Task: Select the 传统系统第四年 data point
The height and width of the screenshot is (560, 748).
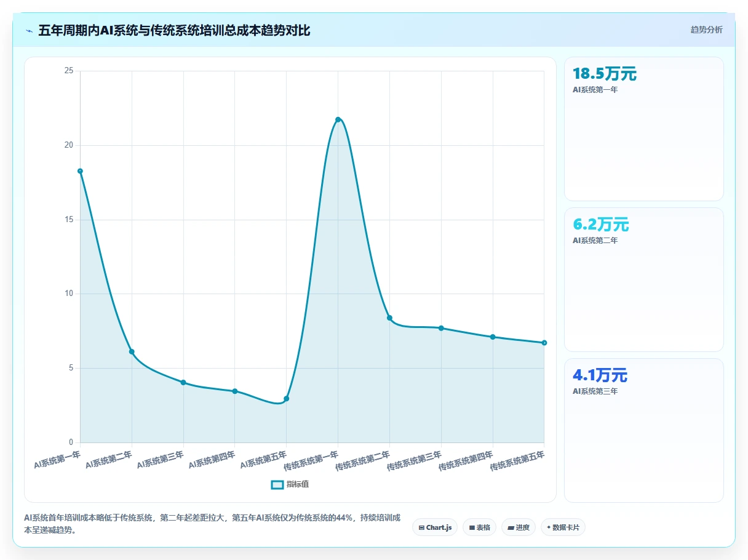Action: coord(493,337)
